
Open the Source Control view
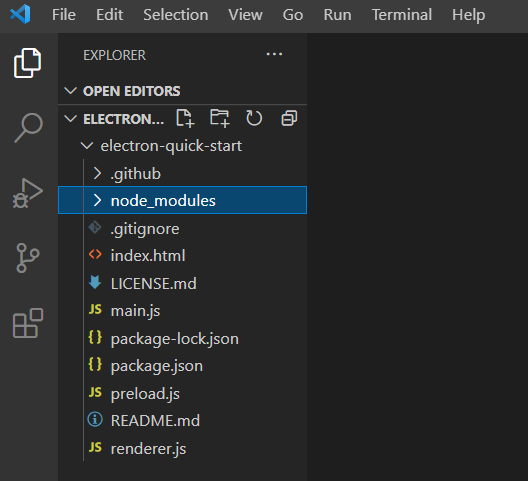(28, 258)
